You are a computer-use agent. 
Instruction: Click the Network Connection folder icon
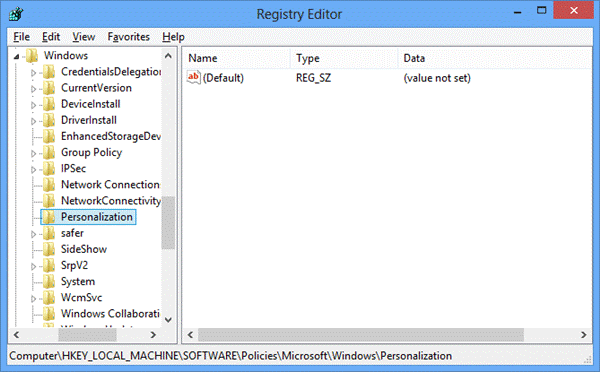coord(49,185)
